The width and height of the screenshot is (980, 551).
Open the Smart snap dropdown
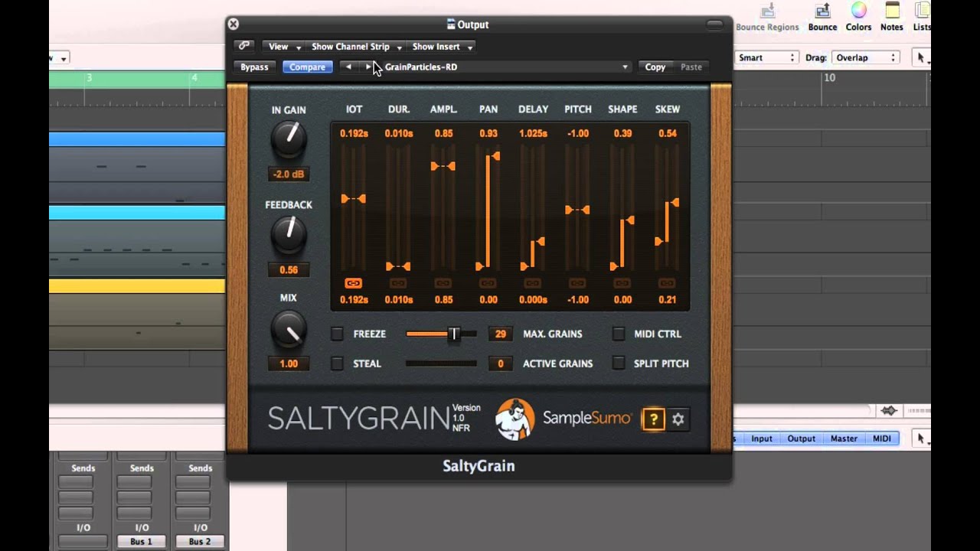point(766,57)
